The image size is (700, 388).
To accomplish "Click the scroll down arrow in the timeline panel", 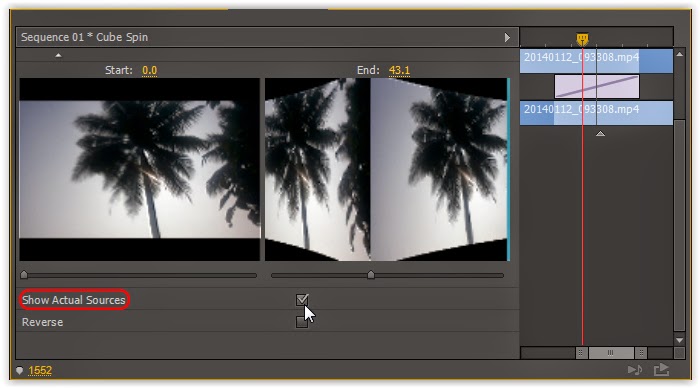I will (679, 340).
